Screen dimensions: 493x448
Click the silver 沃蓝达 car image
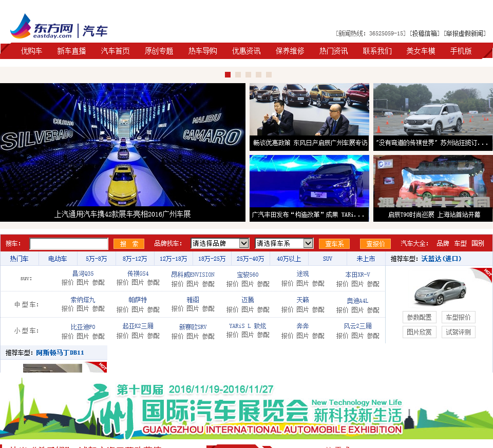coord(440,292)
